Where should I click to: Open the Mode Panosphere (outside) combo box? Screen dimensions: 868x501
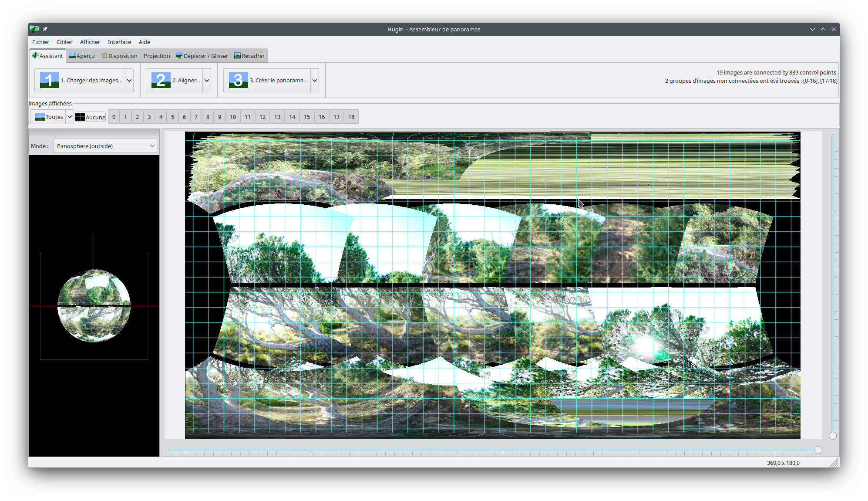click(x=105, y=146)
